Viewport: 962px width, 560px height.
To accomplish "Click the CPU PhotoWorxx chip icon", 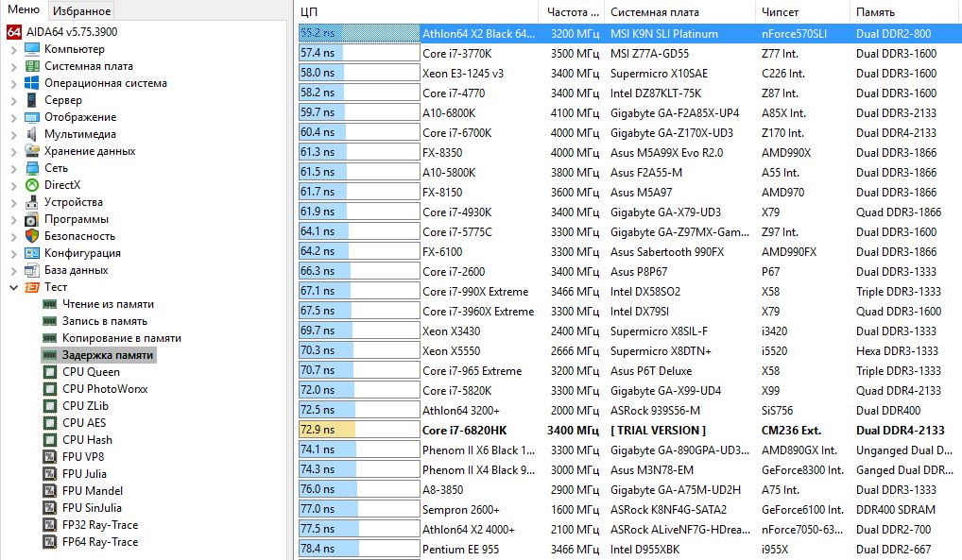I will [x=50, y=389].
